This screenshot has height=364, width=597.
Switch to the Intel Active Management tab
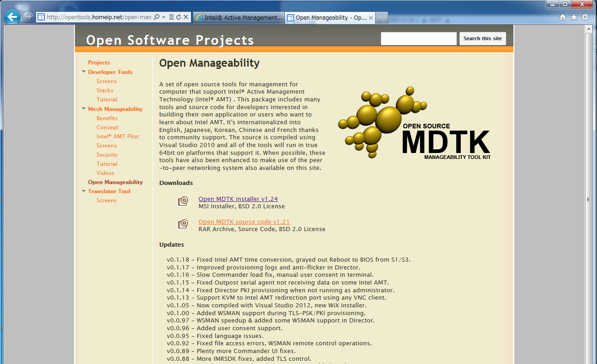coord(238,18)
